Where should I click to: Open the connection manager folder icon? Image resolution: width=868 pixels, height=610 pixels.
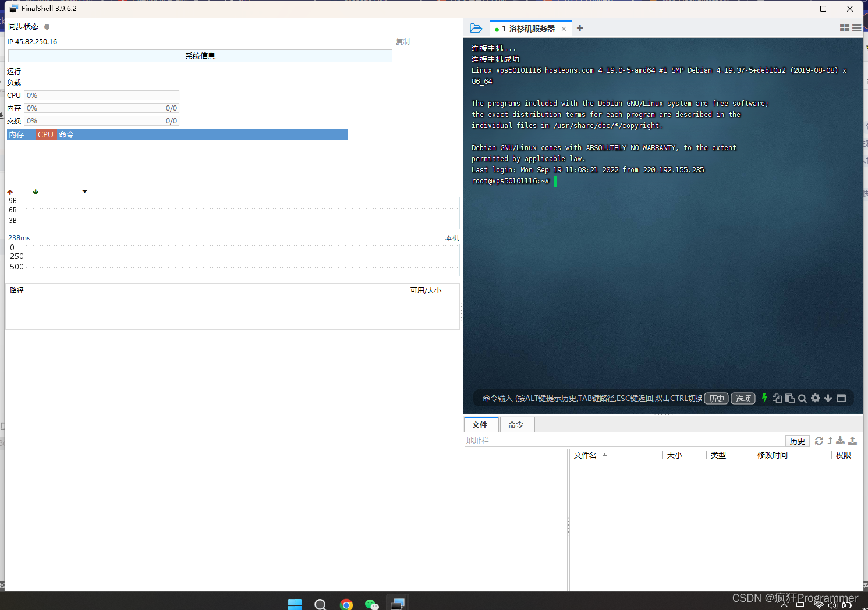(476, 28)
